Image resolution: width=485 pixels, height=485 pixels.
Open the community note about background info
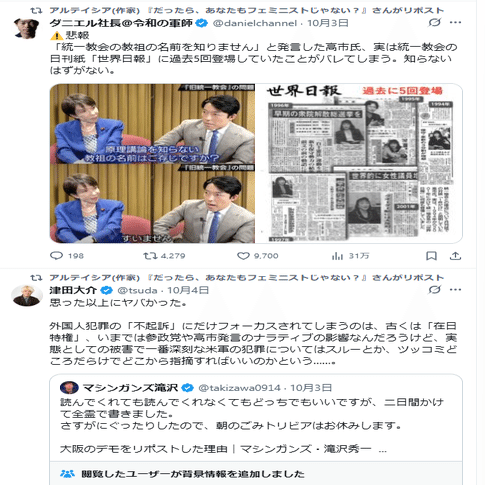pyautogui.click(x=256, y=474)
